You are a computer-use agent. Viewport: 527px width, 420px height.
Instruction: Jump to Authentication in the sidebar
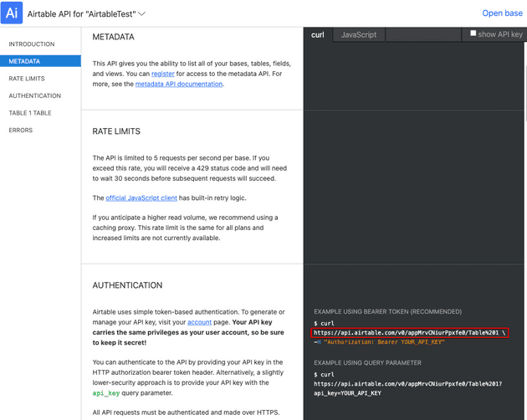35,95
